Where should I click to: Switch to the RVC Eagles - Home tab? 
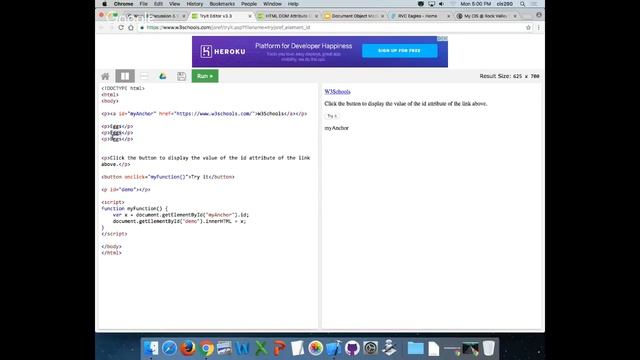pos(420,16)
